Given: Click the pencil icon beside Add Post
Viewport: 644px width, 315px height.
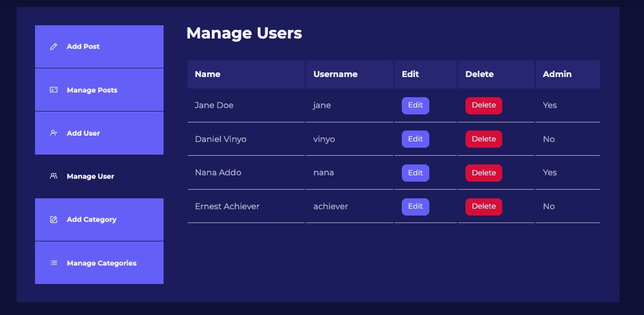Looking at the screenshot, I should [53, 47].
